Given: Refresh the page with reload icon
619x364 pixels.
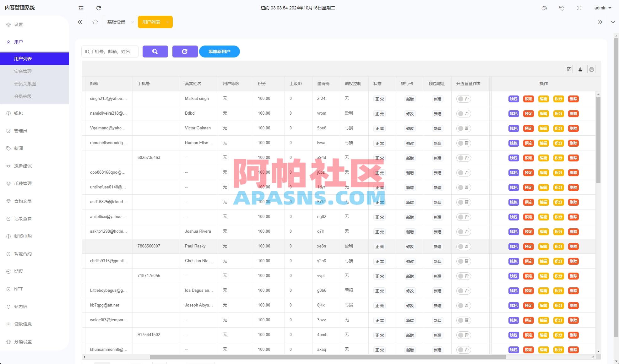Looking at the screenshot, I should click(x=99, y=8).
